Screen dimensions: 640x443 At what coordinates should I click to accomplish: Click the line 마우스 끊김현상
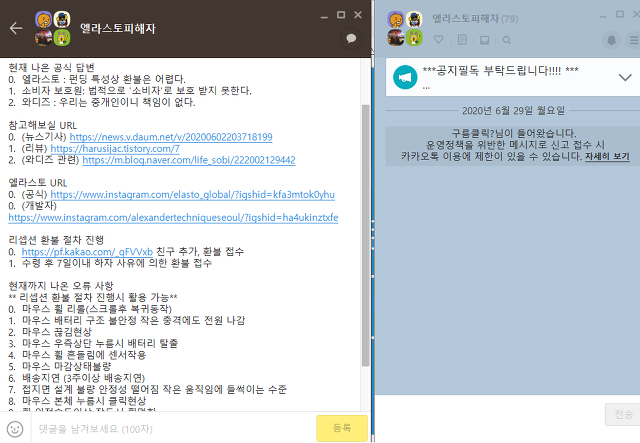coord(56,332)
